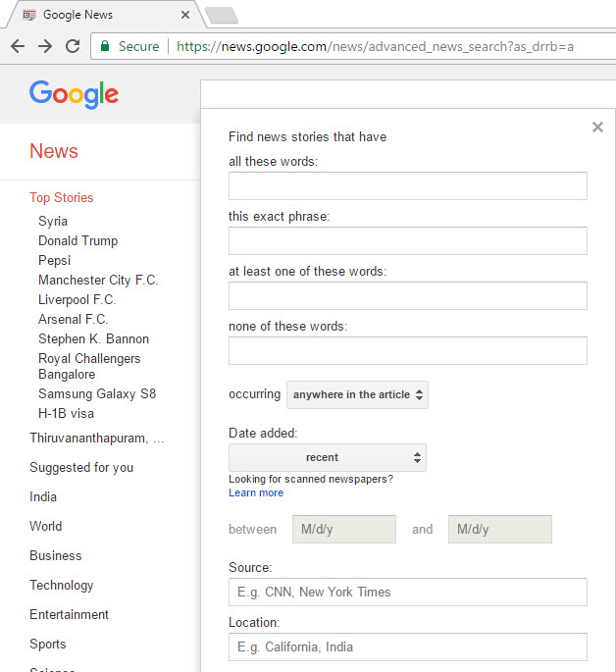Select the Technology news section
Image resolution: width=616 pixels, height=672 pixels.
pyautogui.click(x=61, y=585)
